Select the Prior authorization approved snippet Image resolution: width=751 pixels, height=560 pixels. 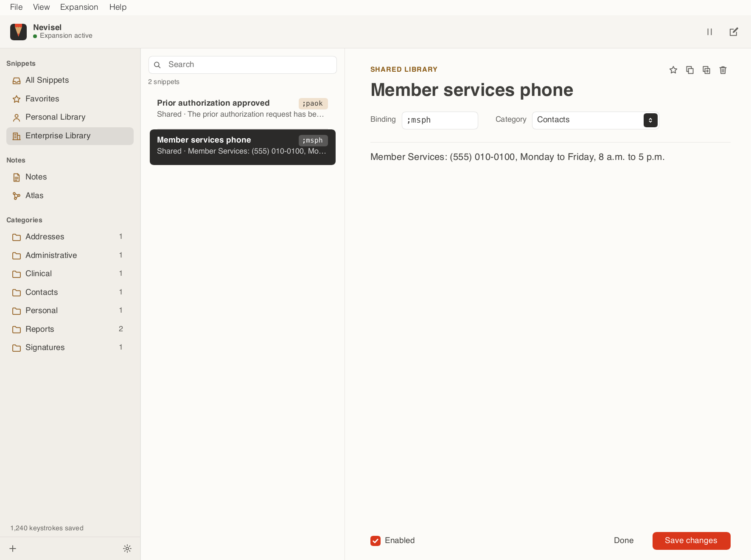[x=243, y=109]
